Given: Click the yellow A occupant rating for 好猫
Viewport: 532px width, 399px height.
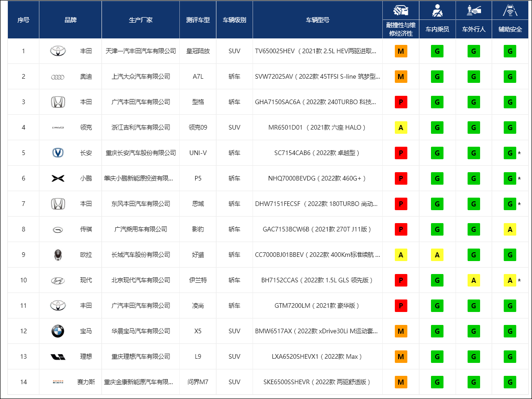Looking at the screenshot, I should pos(437,255).
